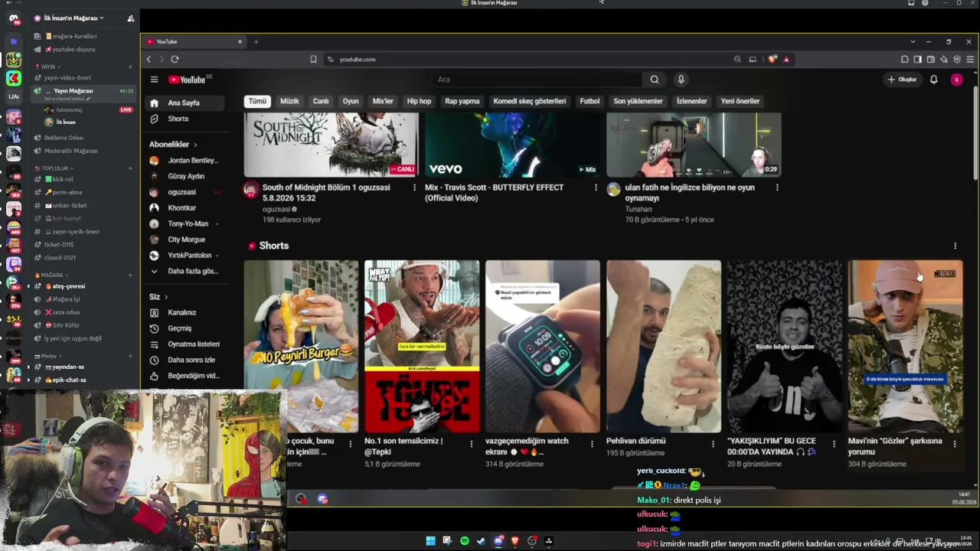This screenshot has width=980, height=551.
Task: Open Steam from the Windows taskbar
Action: (481, 541)
